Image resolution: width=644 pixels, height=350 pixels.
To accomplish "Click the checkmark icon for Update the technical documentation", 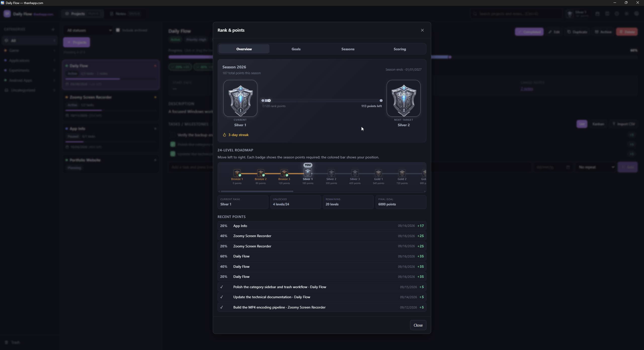I will click(222, 297).
